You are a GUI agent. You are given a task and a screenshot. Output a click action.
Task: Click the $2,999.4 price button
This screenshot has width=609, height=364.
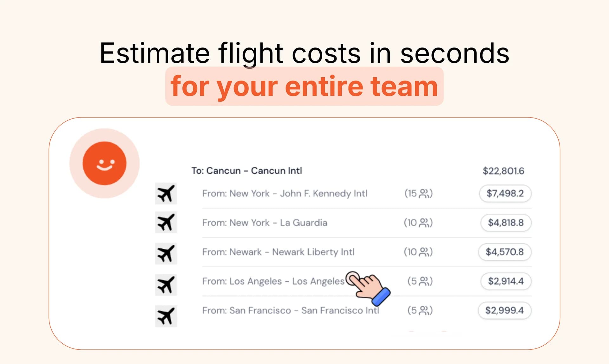point(504,310)
